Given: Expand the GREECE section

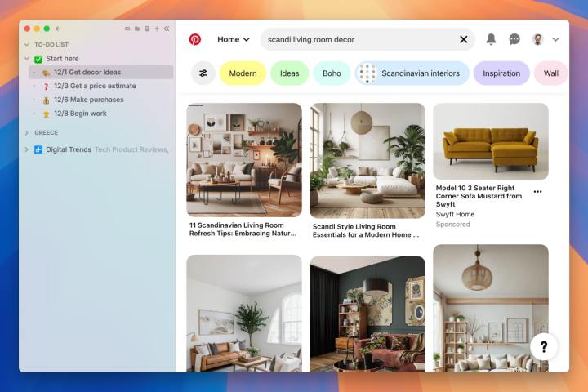Looking at the screenshot, I should pyautogui.click(x=27, y=132).
